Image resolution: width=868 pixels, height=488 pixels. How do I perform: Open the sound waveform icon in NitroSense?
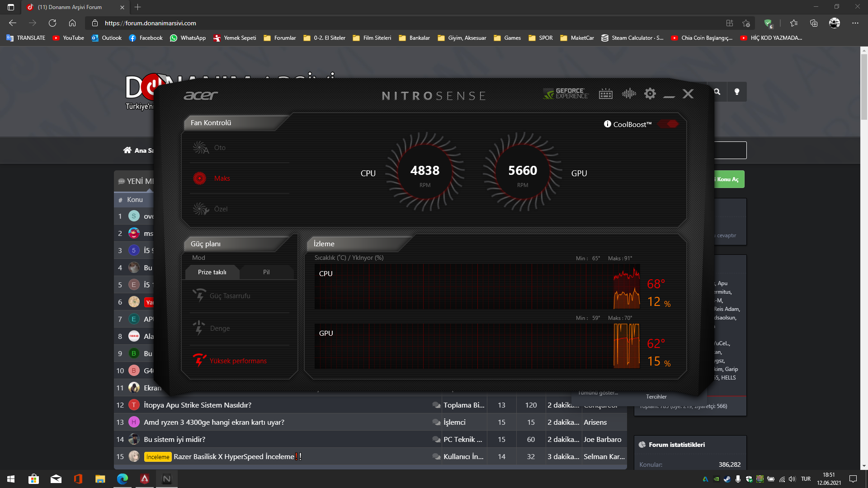pos(629,94)
